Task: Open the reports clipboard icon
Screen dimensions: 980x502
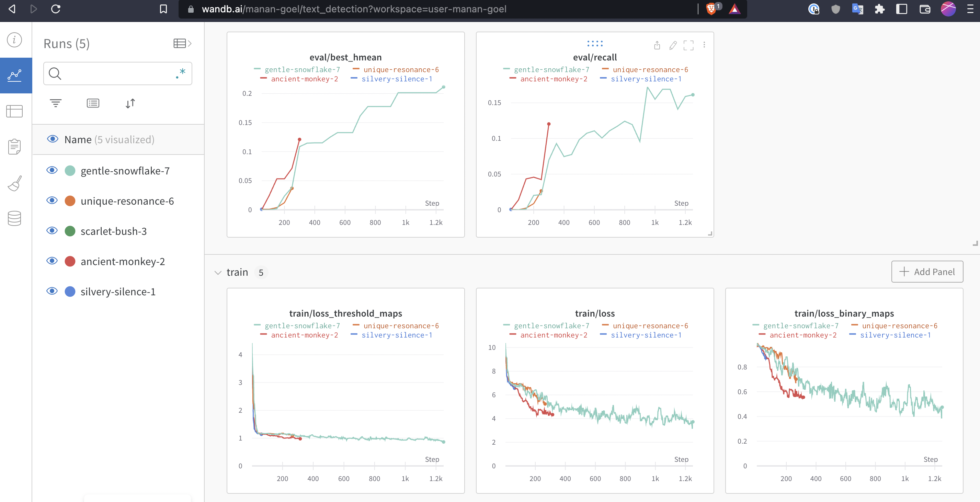Action: pyautogui.click(x=14, y=146)
